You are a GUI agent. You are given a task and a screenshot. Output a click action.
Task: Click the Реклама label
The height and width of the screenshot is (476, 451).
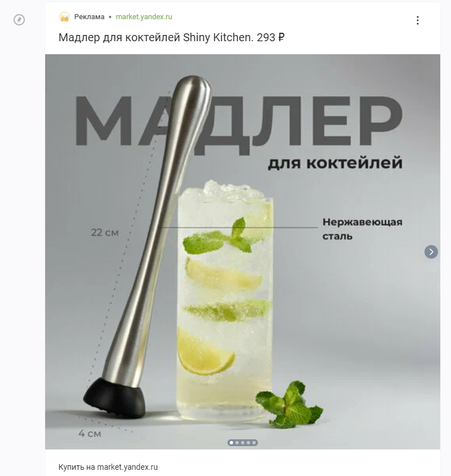tap(89, 17)
